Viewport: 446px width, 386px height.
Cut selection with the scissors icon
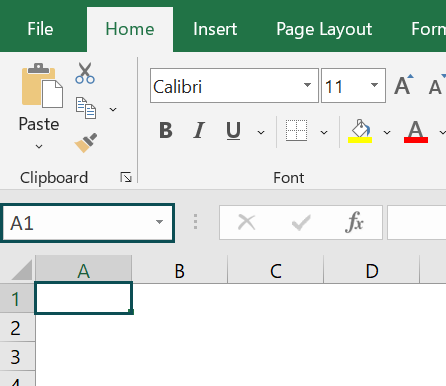tap(85, 73)
